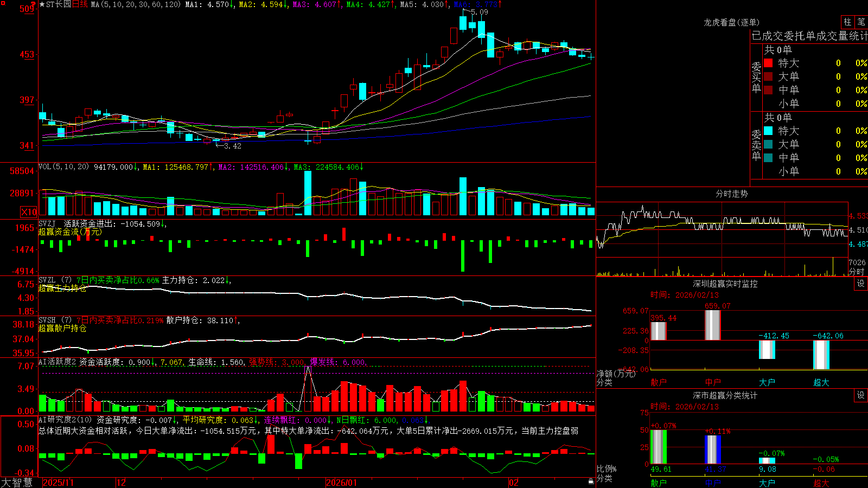Click the lock icon on the timeline
This screenshot has height=488, width=868.
pyautogui.click(x=591, y=481)
